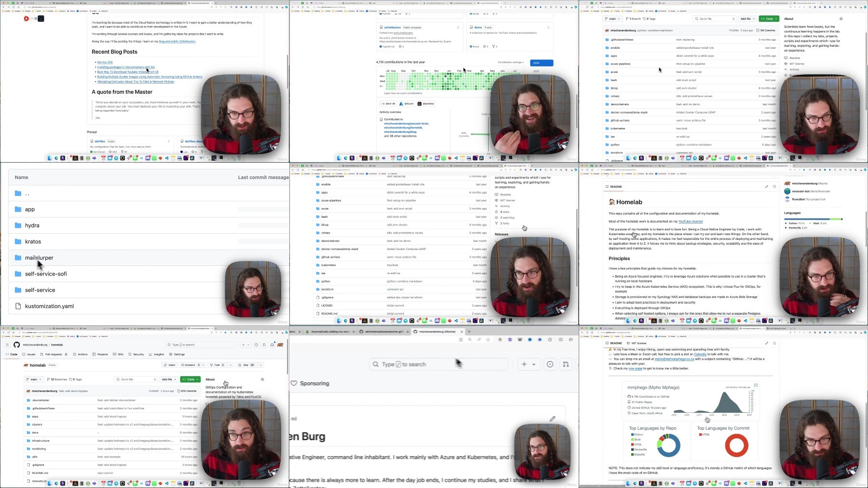868x488 pixels.
Task: Open create-new plus dropdown in homelab header
Action: [x=245, y=345]
